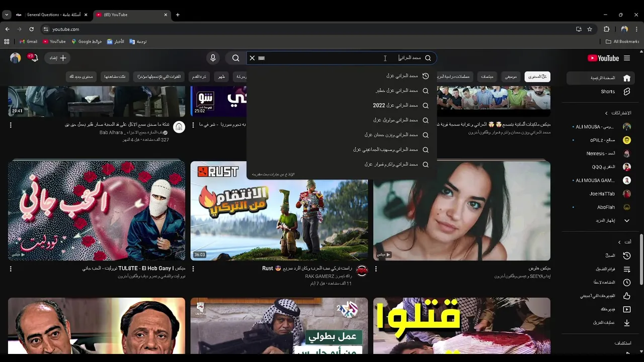Pick suggestion محمد الحراني عزل خطير
The width and height of the screenshot is (644, 362).
tap(342, 90)
